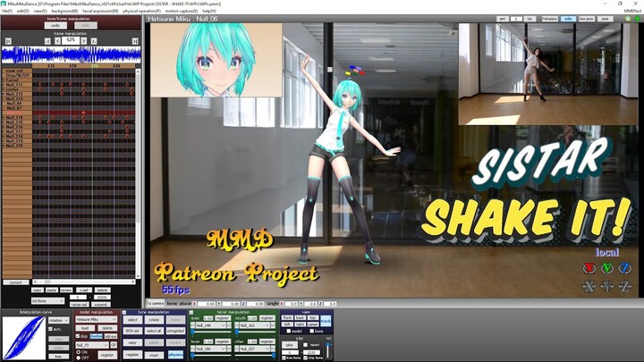Image resolution: width=644 pixels, height=362 pixels.
Task: Open the MMEffect menu
Action: coord(633,11)
